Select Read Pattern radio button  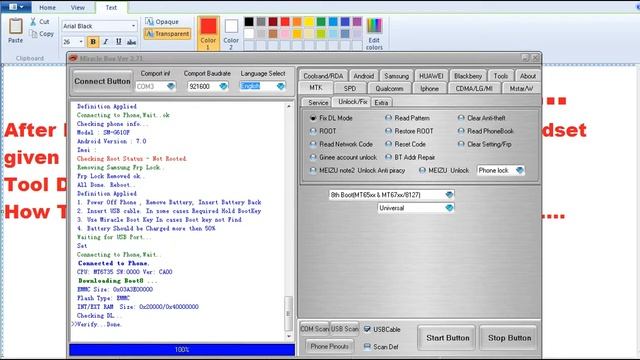pos(389,118)
